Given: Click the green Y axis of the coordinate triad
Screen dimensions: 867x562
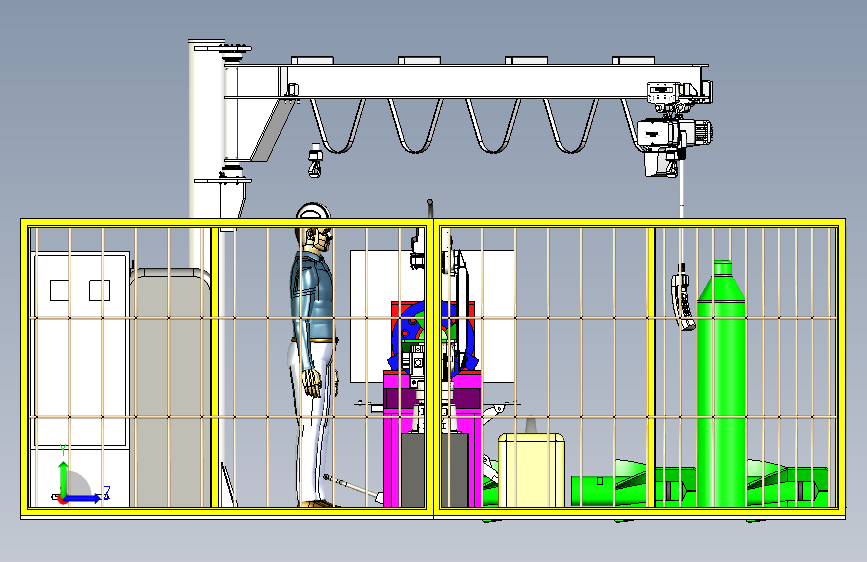Looking at the screenshot, I should pos(63,478).
